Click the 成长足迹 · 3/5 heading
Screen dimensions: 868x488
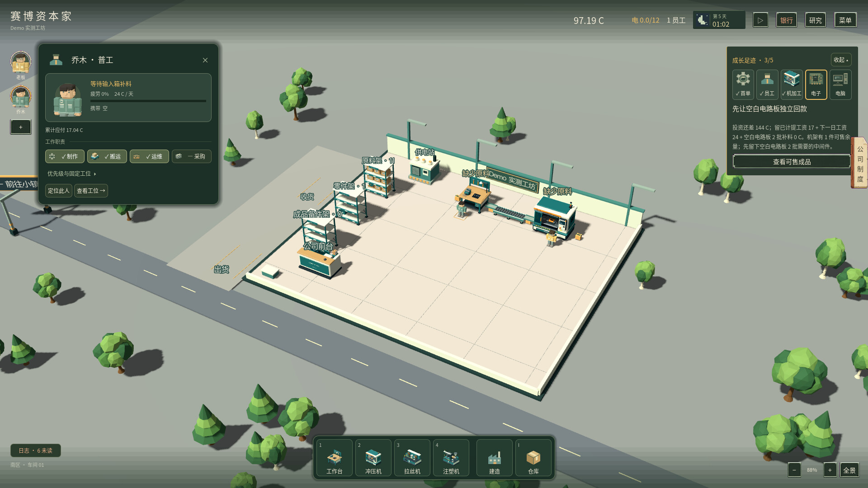click(753, 60)
